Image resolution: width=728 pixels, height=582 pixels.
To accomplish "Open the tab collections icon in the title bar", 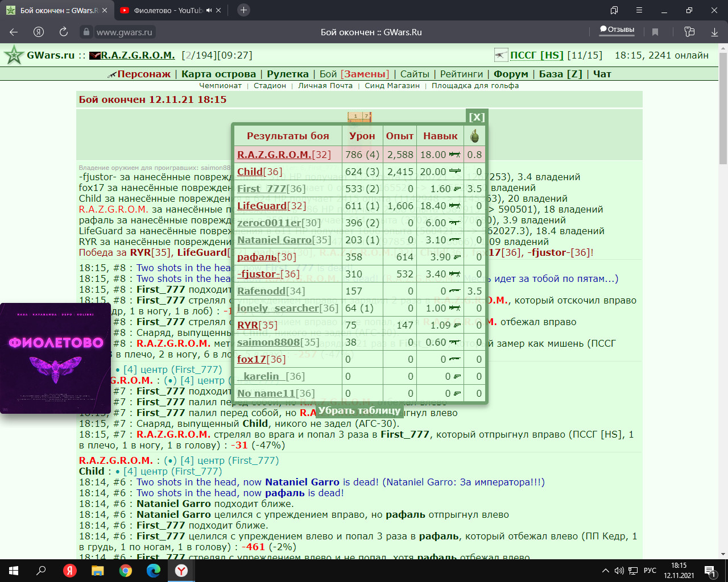I will pos(614,10).
